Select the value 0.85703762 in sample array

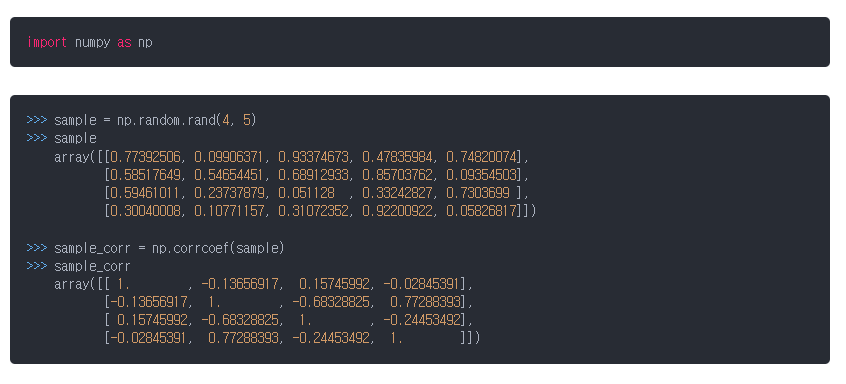pos(398,175)
